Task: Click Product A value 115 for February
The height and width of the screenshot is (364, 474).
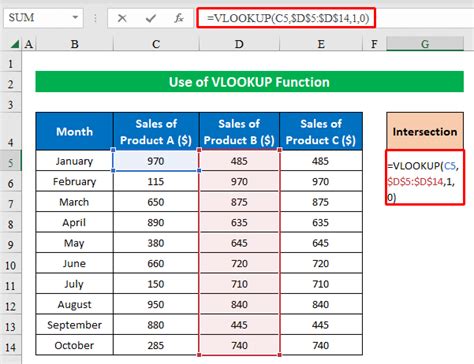Action: [156, 181]
